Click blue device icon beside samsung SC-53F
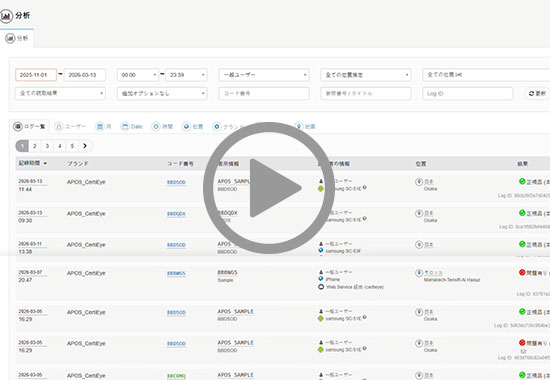Screen dimensions: 550x380 point(321,251)
